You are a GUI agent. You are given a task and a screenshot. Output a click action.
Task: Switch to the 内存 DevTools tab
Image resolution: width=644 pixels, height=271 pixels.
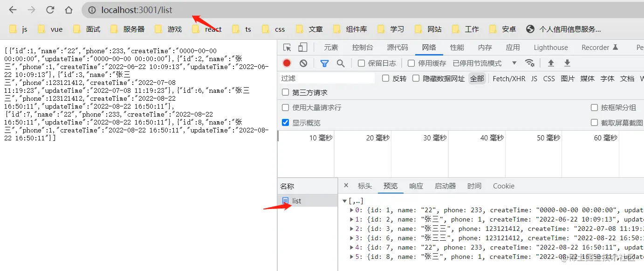point(485,47)
